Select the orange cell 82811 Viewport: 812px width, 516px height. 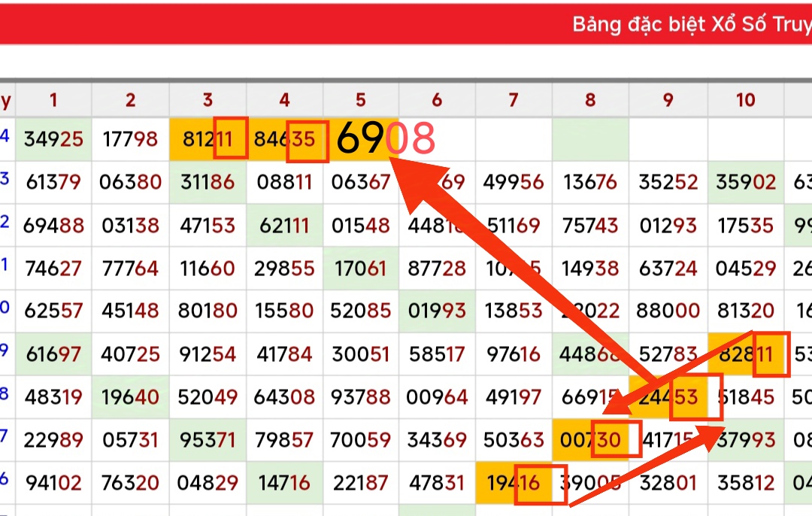point(745,354)
